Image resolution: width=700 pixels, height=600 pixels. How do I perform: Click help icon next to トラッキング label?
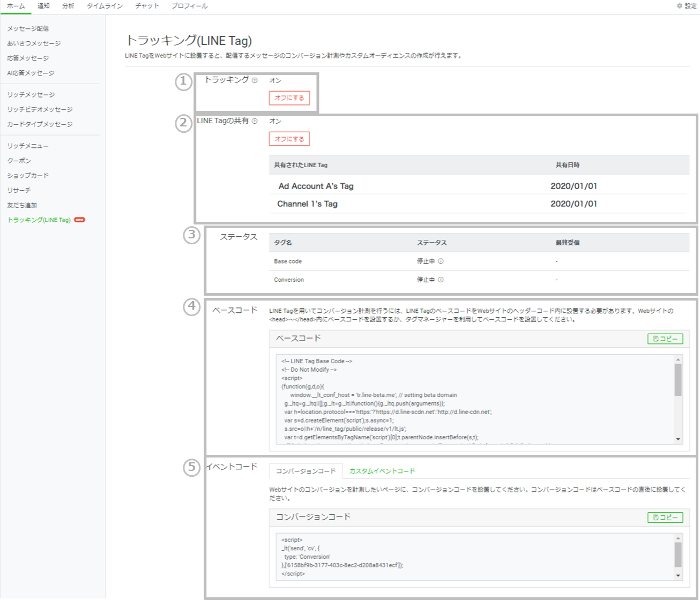pos(255,80)
